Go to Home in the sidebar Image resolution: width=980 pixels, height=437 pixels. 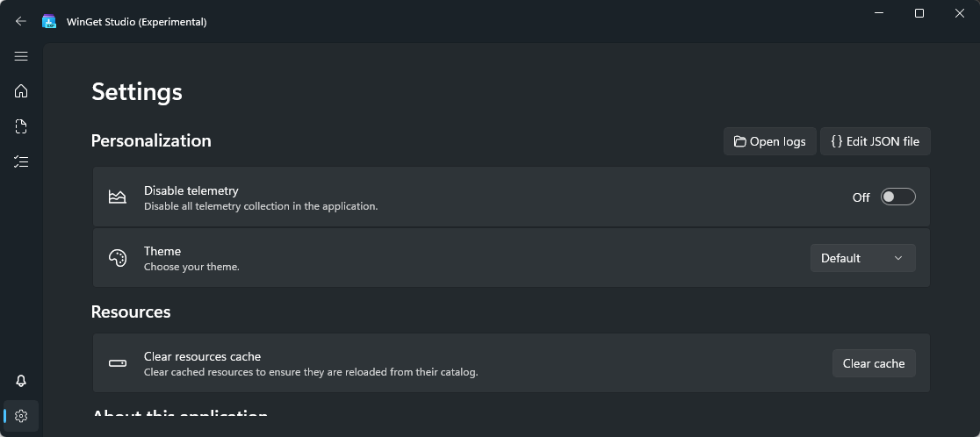click(21, 91)
